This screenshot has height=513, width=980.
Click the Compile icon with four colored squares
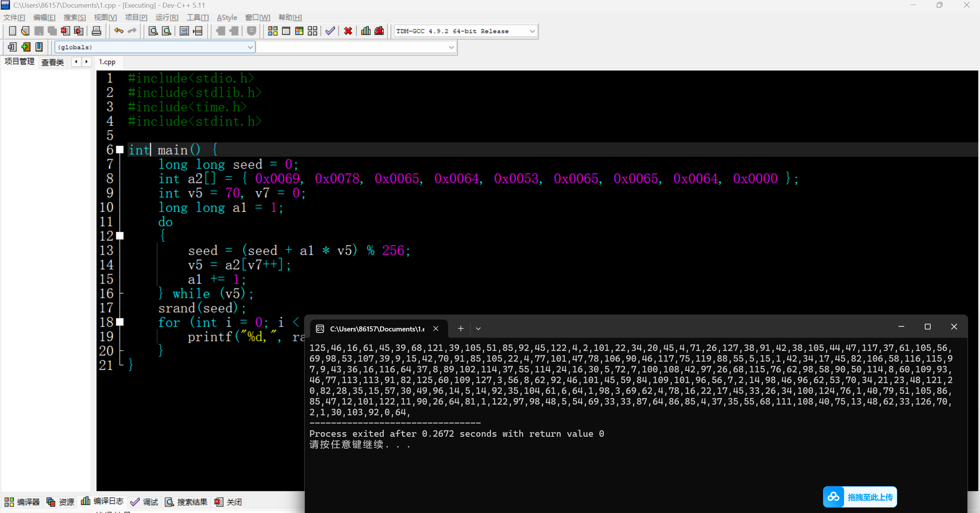[273, 31]
